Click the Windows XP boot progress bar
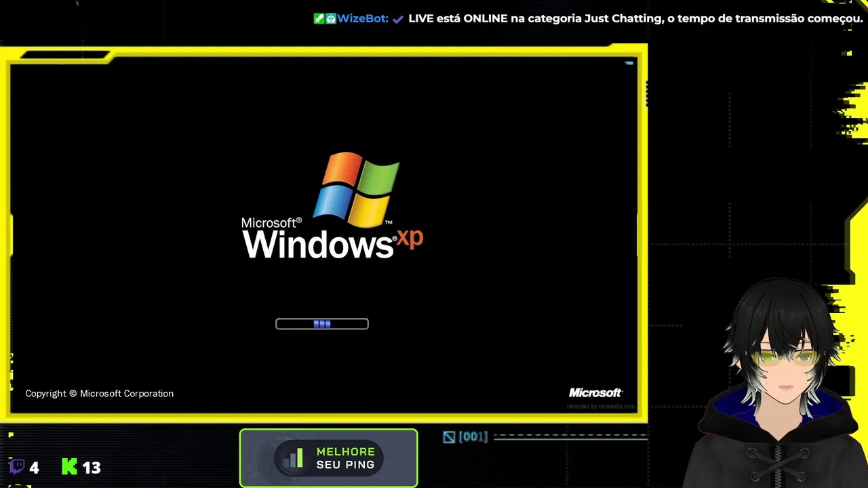The height and width of the screenshot is (488, 868). point(322,324)
